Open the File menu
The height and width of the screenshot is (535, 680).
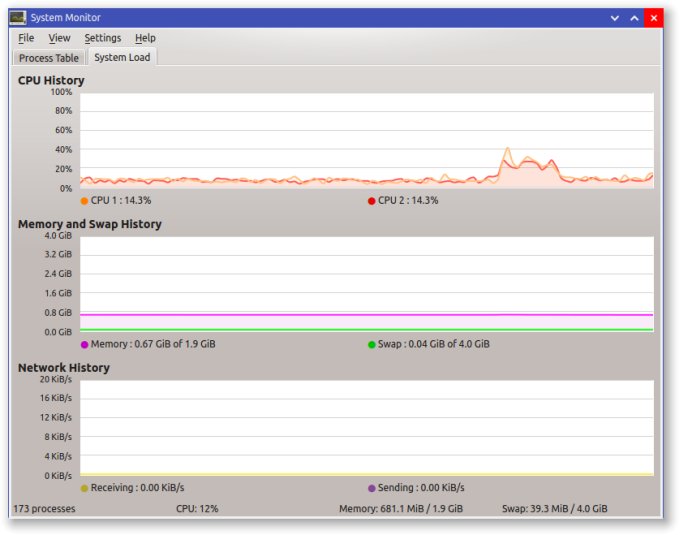(26, 38)
